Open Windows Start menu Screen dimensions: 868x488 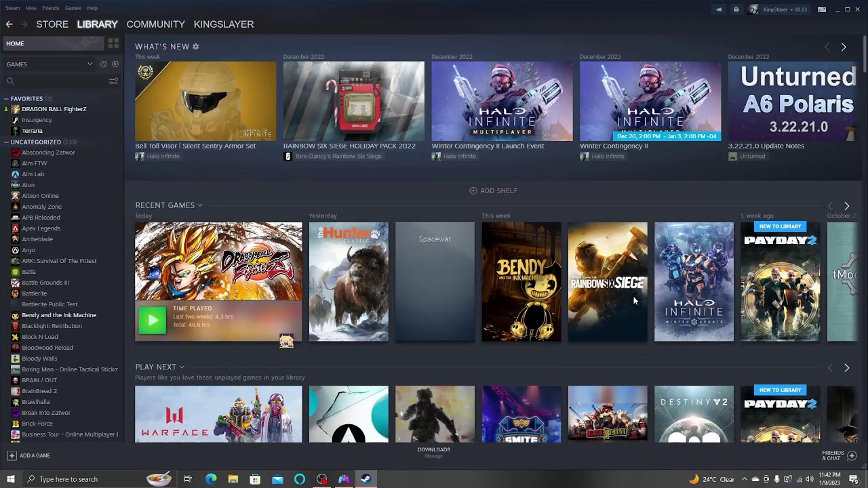[x=11, y=479]
